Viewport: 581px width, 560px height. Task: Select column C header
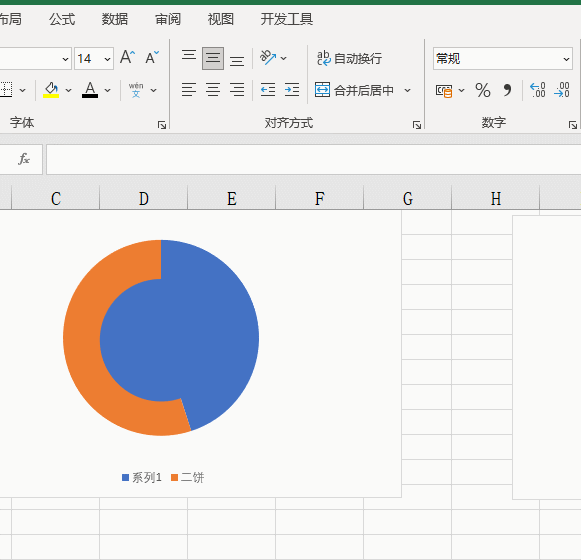(x=56, y=198)
